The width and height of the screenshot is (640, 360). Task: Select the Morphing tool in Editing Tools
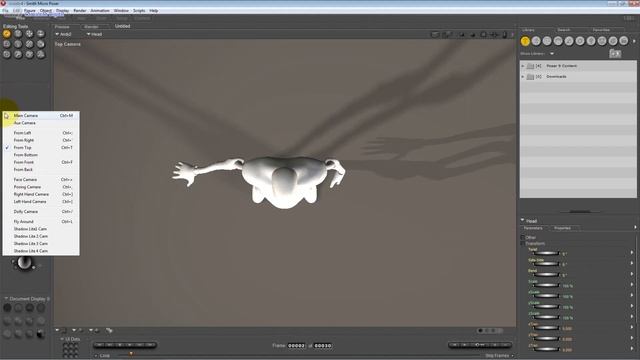pyautogui.click(x=29, y=54)
